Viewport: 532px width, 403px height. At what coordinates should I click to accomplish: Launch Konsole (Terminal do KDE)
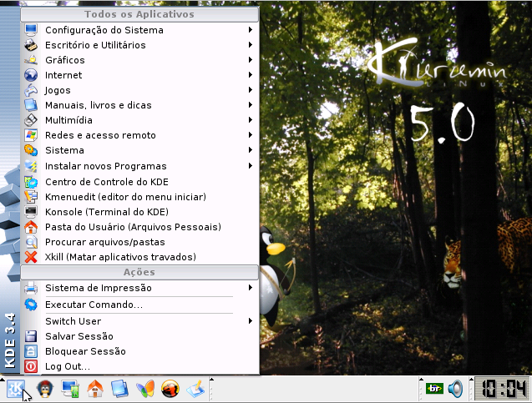[139, 212]
